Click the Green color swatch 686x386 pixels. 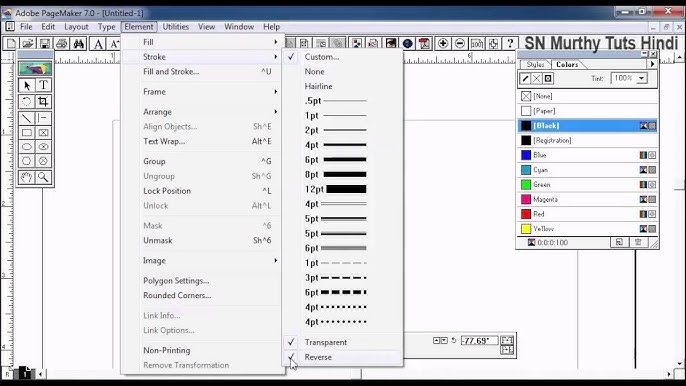pos(526,184)
